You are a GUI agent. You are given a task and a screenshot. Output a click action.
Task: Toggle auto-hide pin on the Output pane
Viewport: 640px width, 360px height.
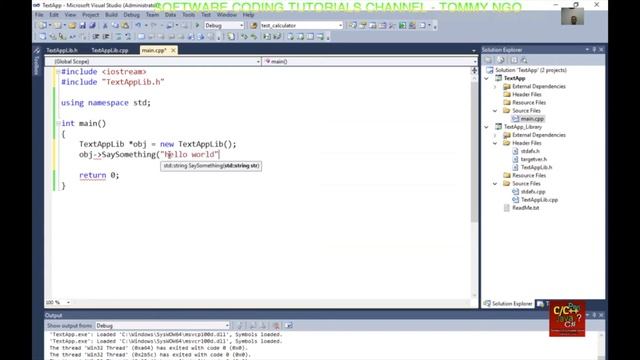594,315
